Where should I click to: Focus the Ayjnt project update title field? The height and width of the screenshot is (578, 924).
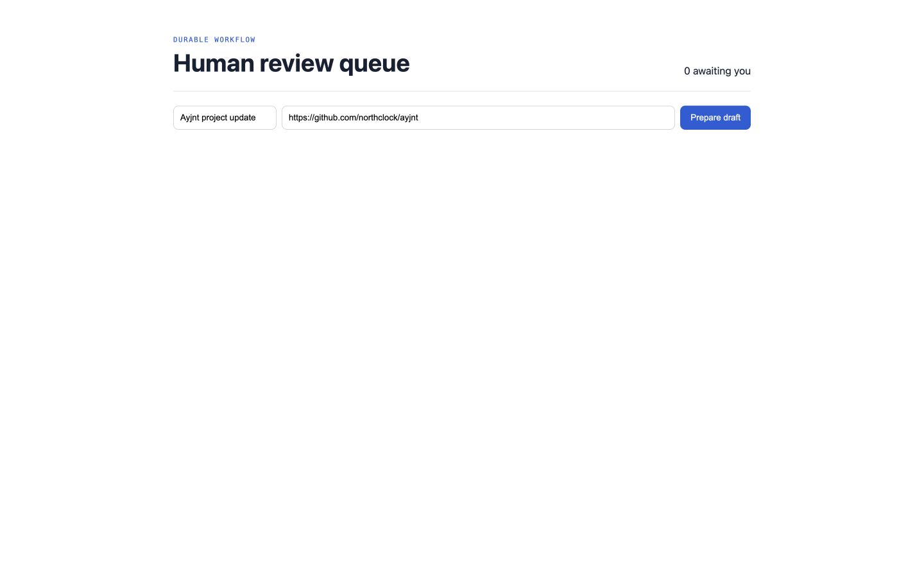tap(225, 118)
